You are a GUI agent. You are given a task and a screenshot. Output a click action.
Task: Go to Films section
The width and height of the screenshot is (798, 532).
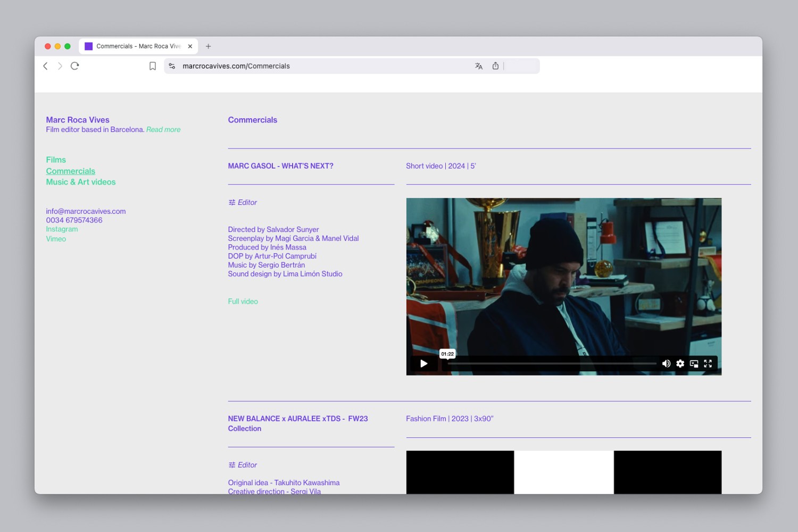click(56, 160)
